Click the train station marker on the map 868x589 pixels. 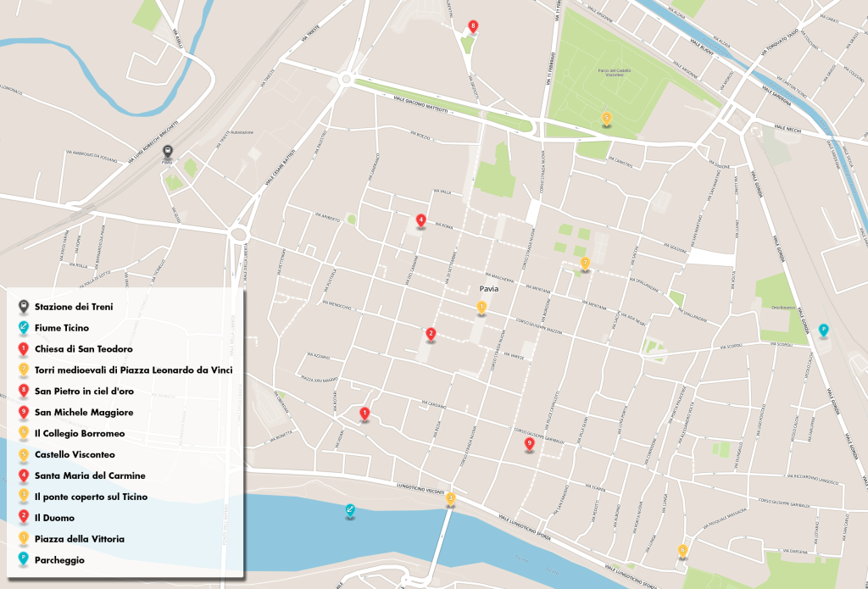point(168,153)
